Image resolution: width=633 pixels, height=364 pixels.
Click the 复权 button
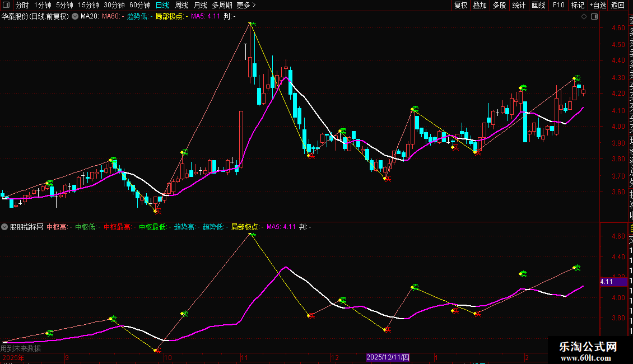coord(460,5)
